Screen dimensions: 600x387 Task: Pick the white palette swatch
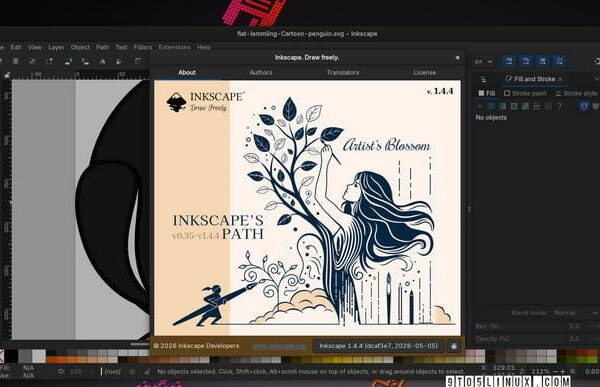pos(39,356)
